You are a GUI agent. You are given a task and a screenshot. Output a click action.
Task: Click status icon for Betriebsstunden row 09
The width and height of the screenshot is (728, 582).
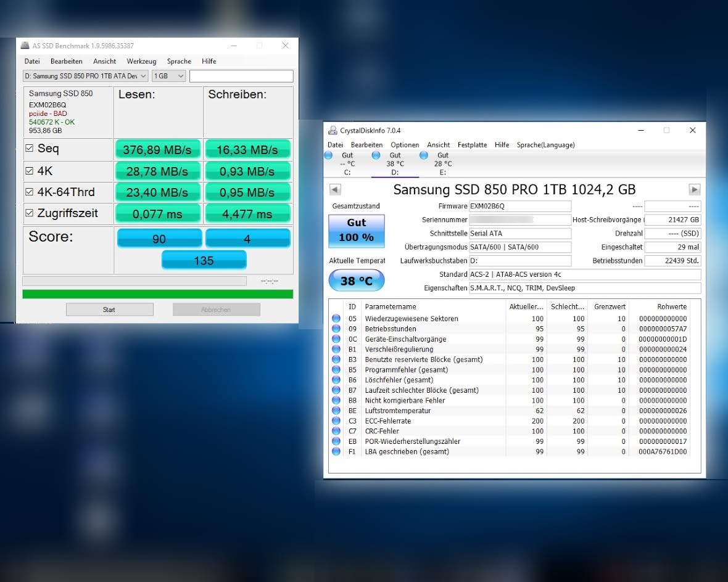[x=336, y=329]
